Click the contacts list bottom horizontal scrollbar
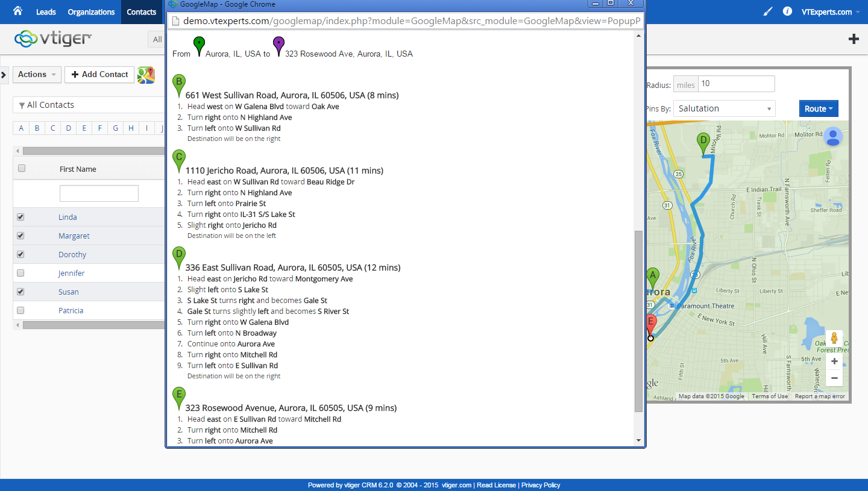This screenshot has width=868, height=491. (x=93, y=325)
